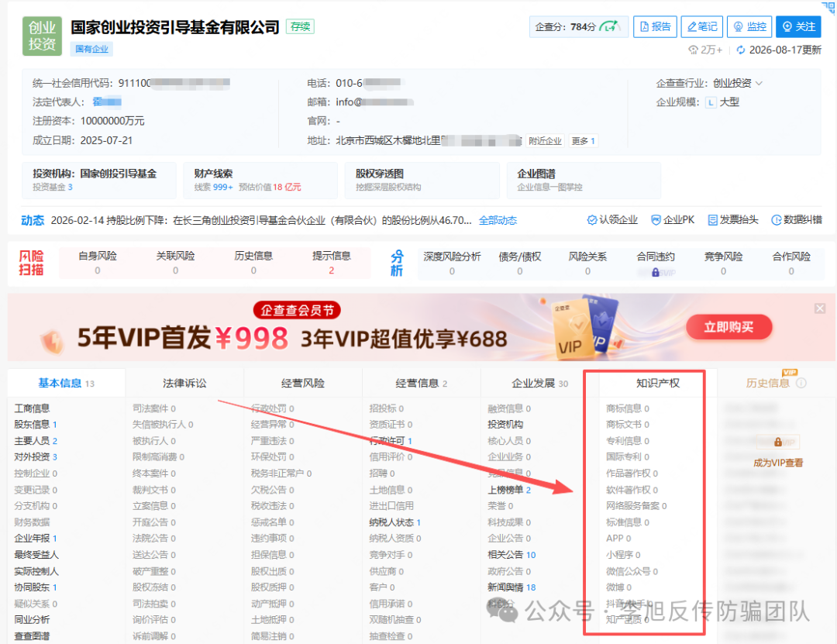
Task: Open 更多 1 addresses link
Action: 583,141
